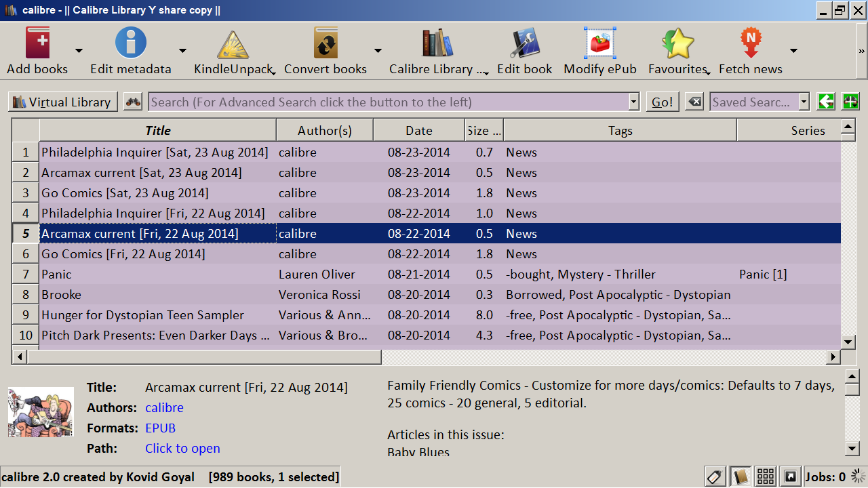Select the book titled 'Brooke'
Image resolution: width=868 pixels, height=488 pixels.
point(61,295)
